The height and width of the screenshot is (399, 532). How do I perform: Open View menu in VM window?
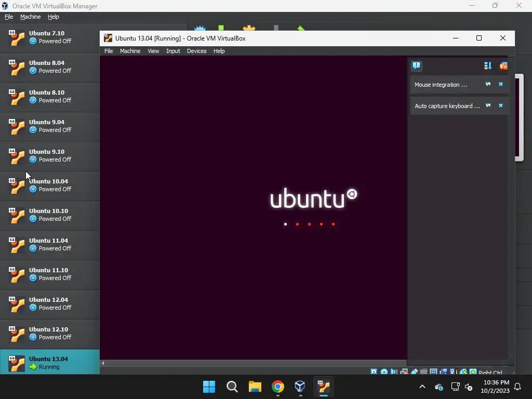tap(153, 51)
